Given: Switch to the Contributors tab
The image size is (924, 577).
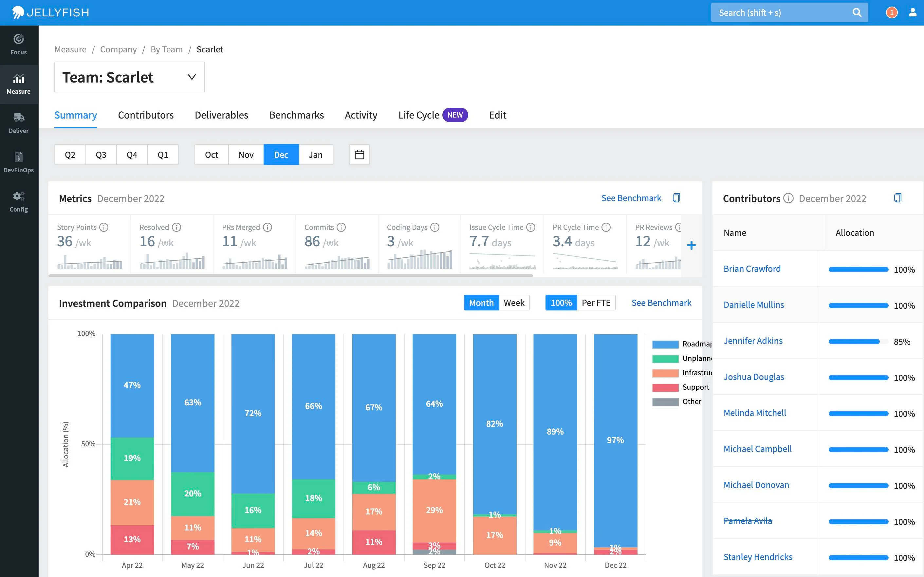Looking at the screenshot, I should 146,115.
